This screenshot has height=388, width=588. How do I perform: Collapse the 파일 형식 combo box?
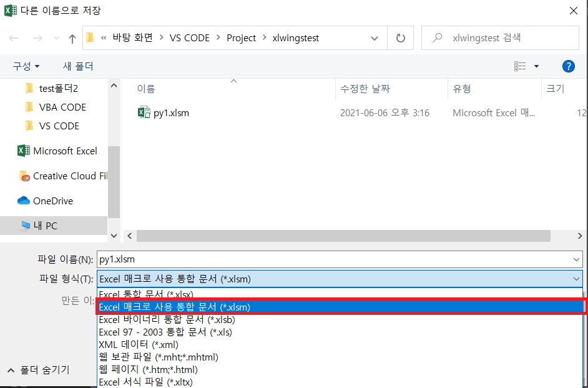(576, 279)
